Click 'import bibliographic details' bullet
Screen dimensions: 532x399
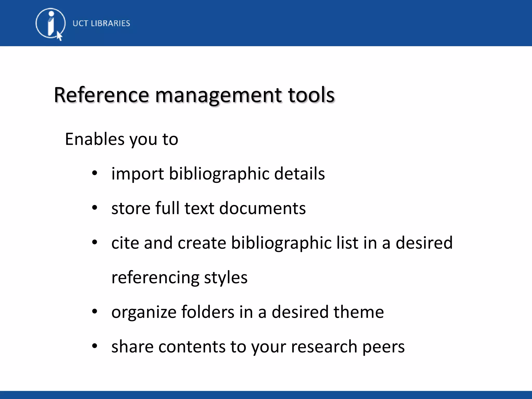click(x=218, y=174)
